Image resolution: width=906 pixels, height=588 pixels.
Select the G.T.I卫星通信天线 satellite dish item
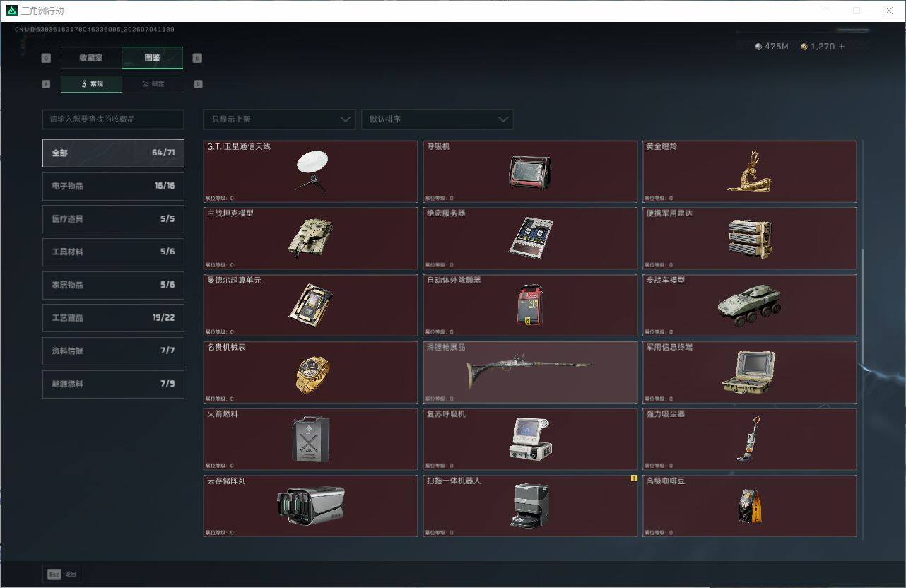tap(310, 172)
